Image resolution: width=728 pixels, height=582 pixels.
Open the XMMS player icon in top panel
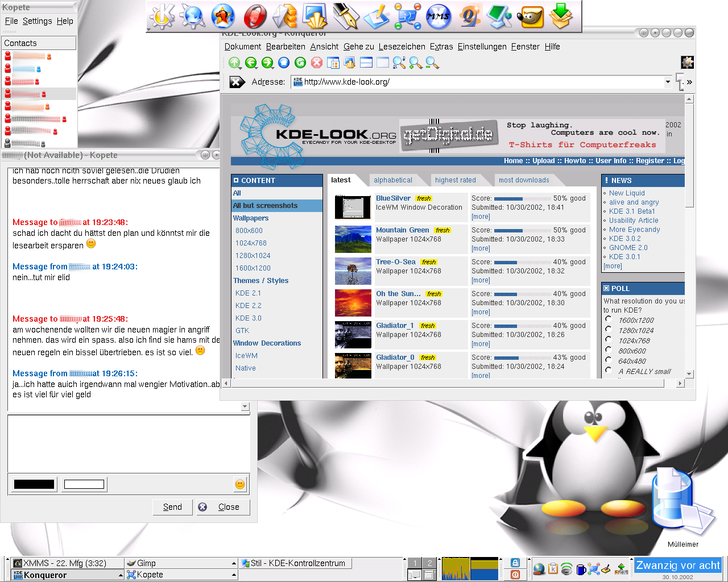click(x=439, y=16)
